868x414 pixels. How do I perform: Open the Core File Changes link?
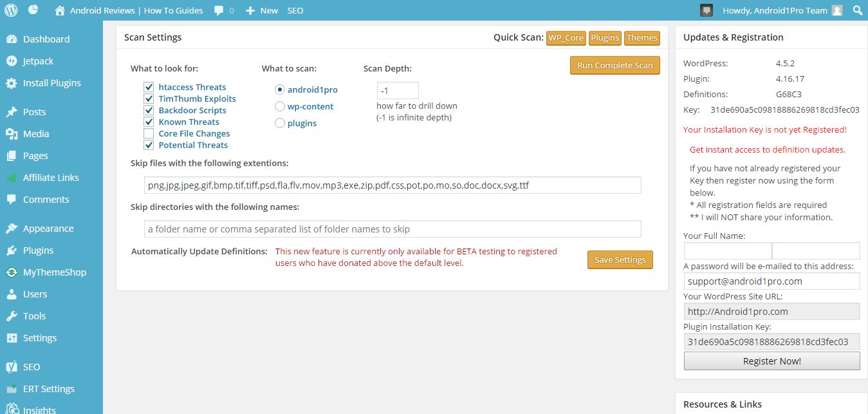tap(194, 133)
